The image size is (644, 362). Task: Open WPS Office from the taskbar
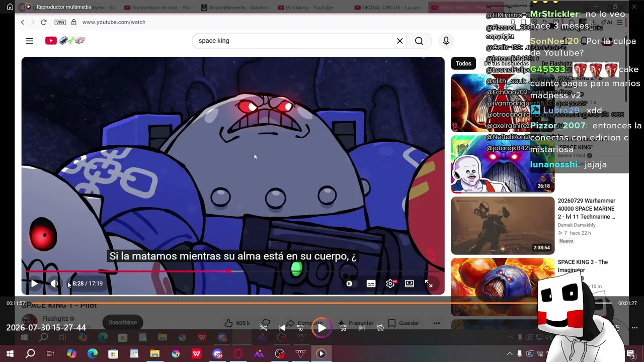click(197, 354)
